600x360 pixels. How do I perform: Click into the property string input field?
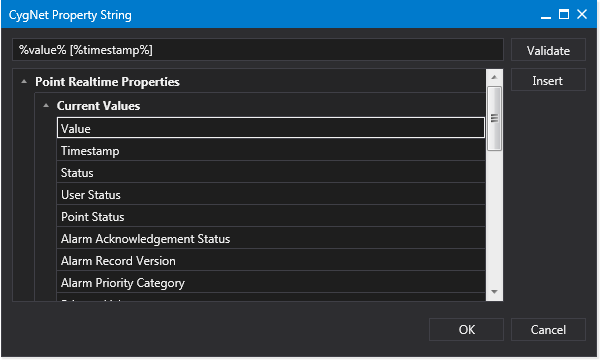point(258,50)
